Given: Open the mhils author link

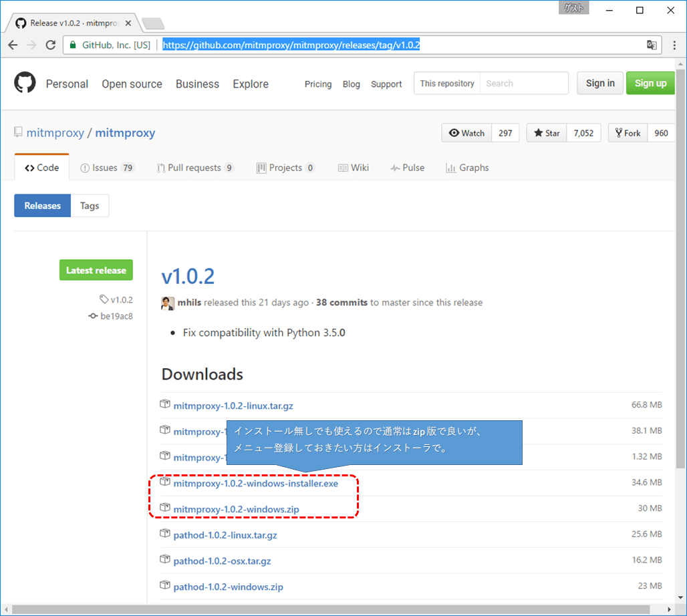Looking at the screenshot, I should pyautogui.click(x=189, y=303).
